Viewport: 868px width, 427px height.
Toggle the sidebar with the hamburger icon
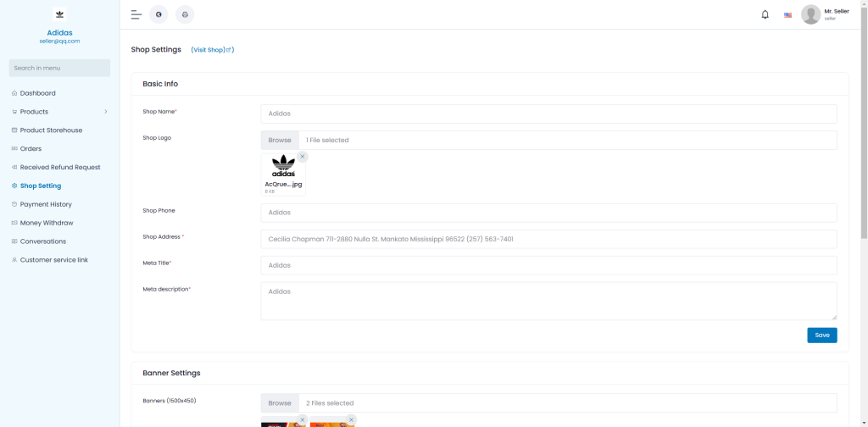(x=136, y=14)
